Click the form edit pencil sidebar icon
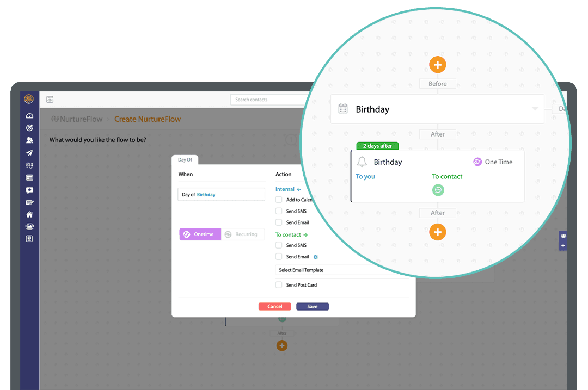 click(x=29, y=203)
